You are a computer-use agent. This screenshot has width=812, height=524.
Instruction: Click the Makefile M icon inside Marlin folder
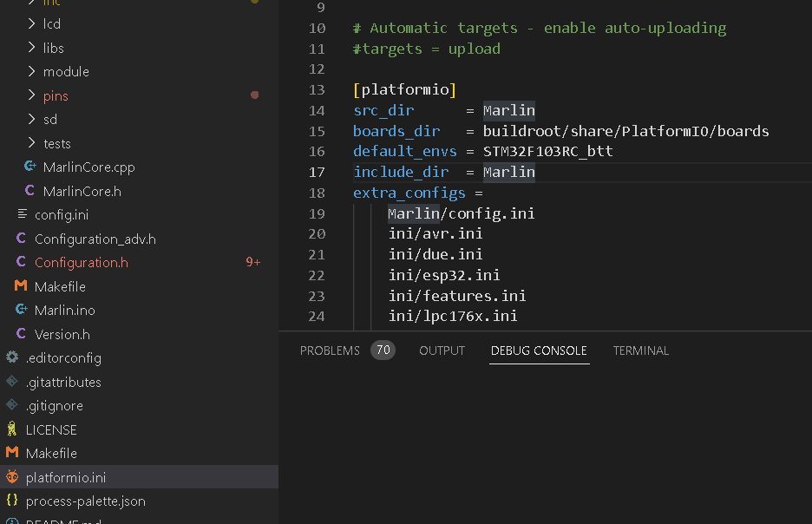pyautogui.click(x=21, y=286)
